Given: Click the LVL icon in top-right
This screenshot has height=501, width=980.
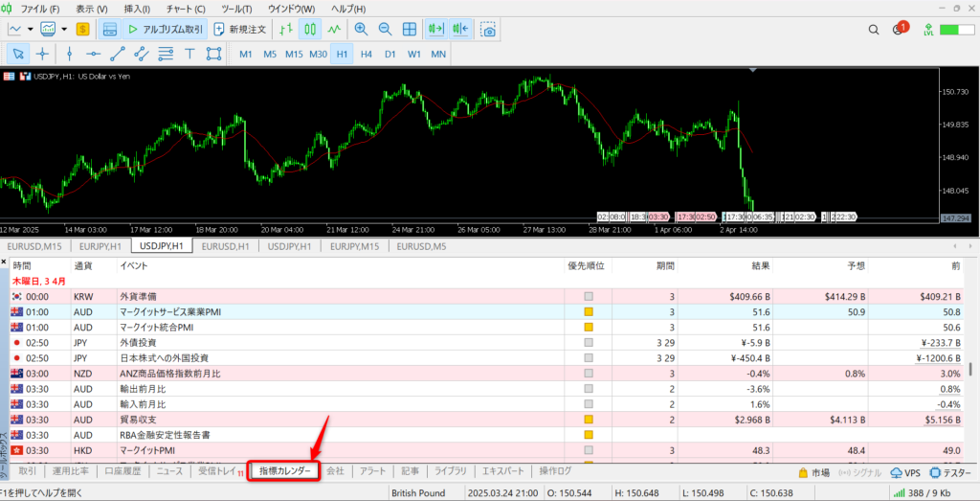Looking at the screenshot, I should point(928,30).
